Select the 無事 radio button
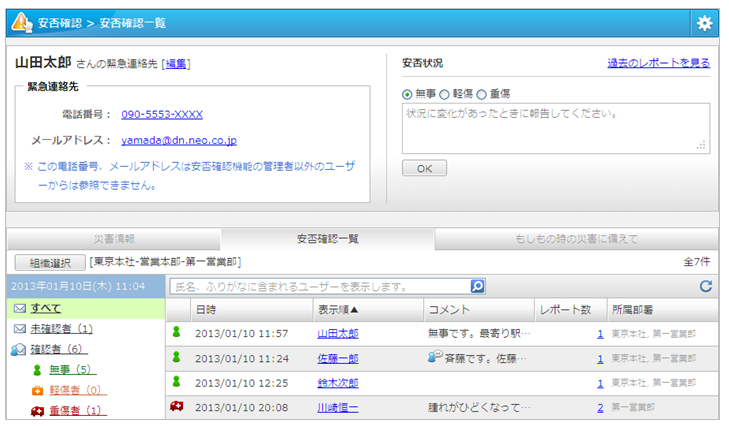729x433 pixels. click(x=407, y=94)
